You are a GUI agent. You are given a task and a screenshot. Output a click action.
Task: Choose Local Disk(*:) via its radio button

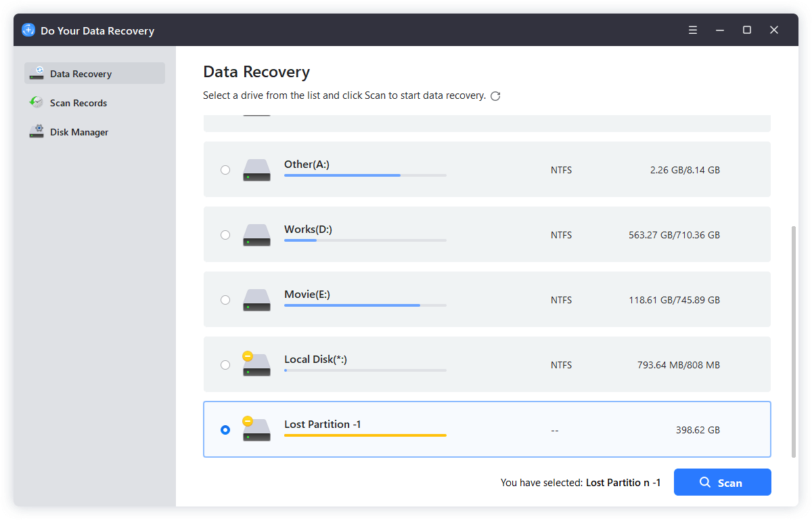pyautogui.click(x=225, y=364)
